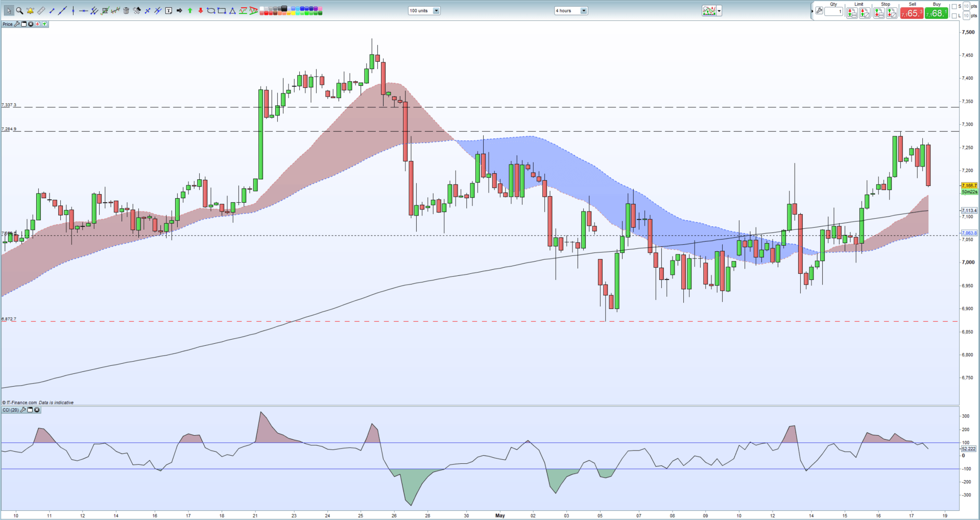Move Price panel down with red arrow
Image resolution: width=980 pixels, height=520 pixels.
tap(37, 24)
